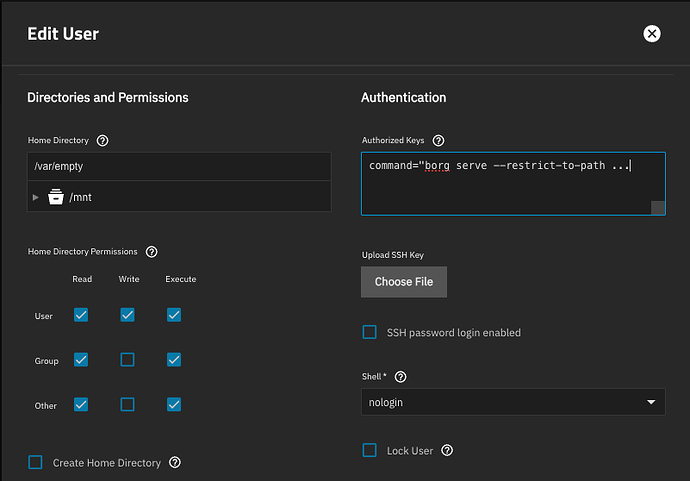
Task: Expand the /mnt directory tree node
Action: coord(36,197)
